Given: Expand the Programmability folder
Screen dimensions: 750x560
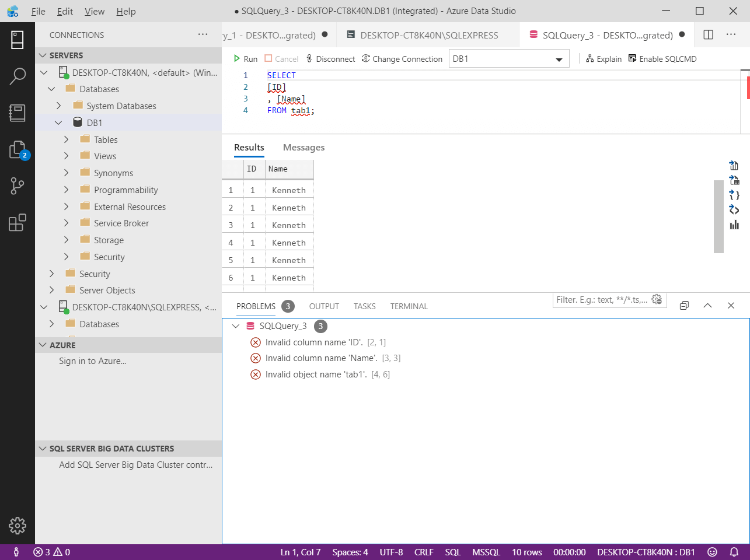Looking at the screenshot, I should tap(67, 190).
